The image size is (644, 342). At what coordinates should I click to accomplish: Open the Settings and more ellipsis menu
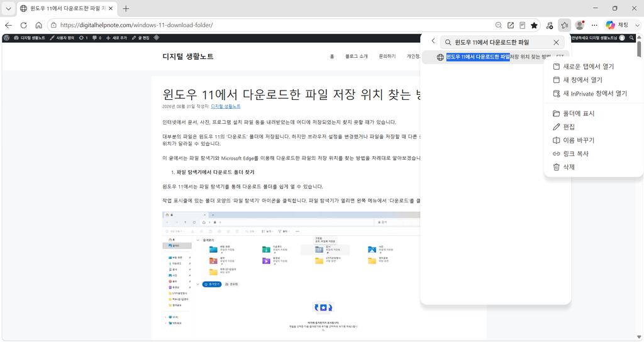pos(594,25)
